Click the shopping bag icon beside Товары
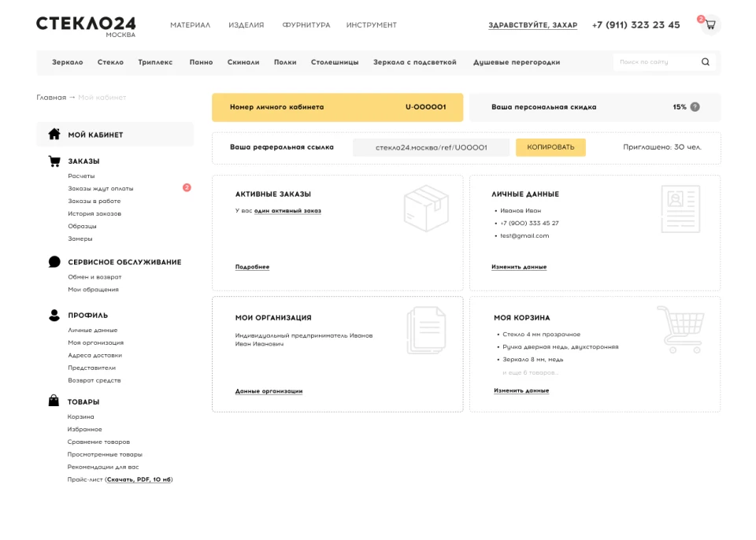The width and height of the screenshot is (756, 540). point(54,401)
